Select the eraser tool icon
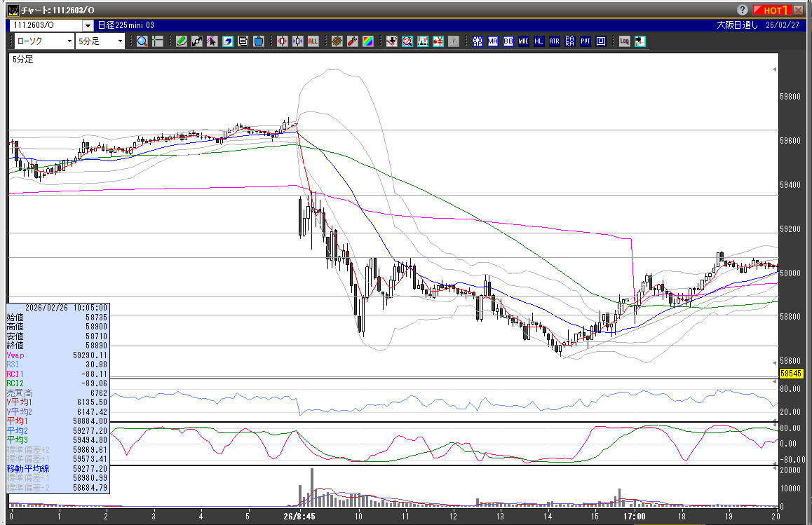812x525 pixels. tap(227, 41)
